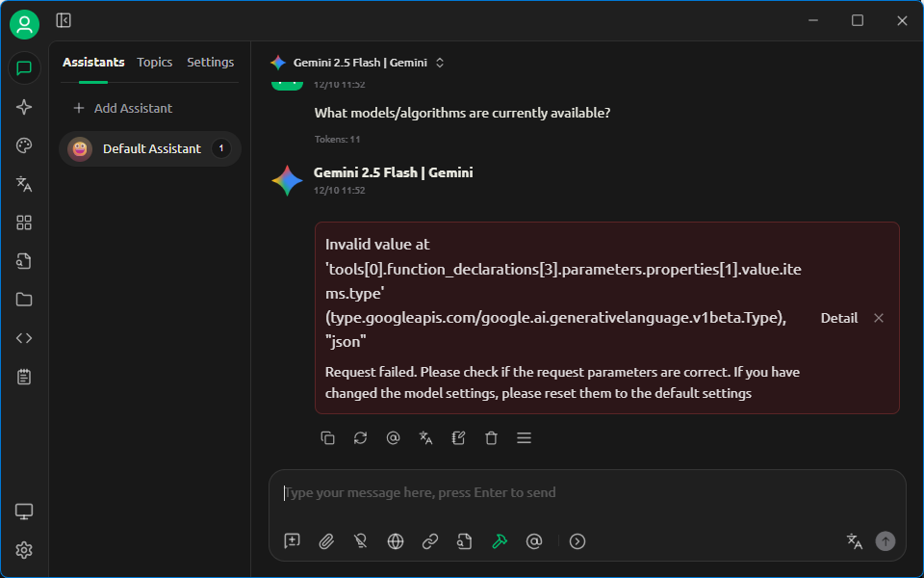This screenshot has height=578, width=924.
Task: Open the Code tools sidebar icon
Action: (x=24, y=338)
